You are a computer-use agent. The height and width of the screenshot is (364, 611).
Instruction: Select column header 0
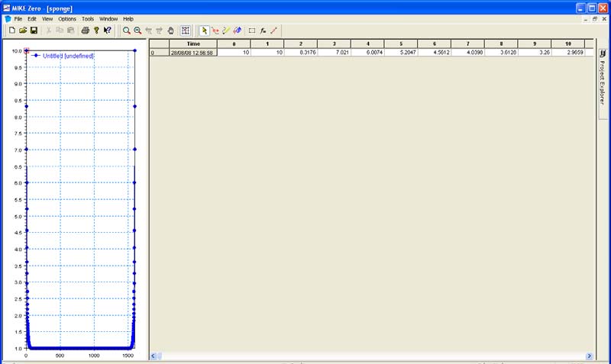coord(234,44)
